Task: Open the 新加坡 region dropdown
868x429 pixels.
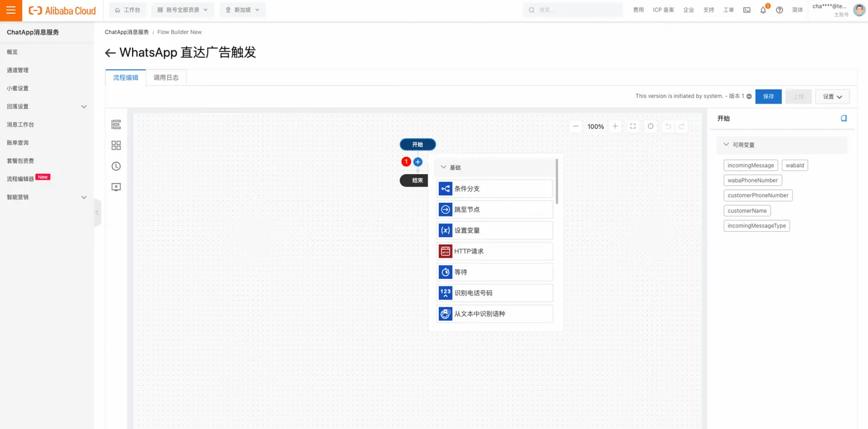Action: 242,10
